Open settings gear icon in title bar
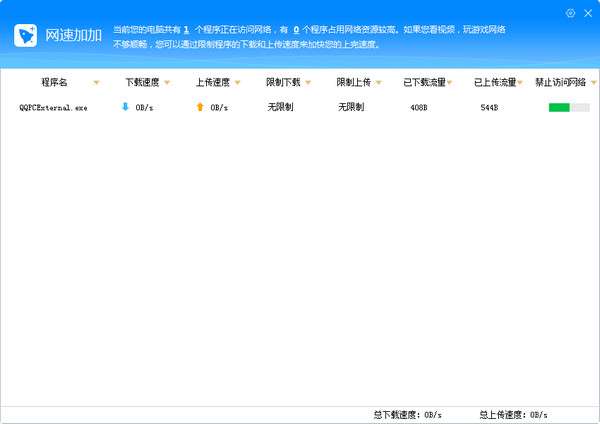Image resolution: width=600 pixels, height=424 pixels. pos(570,13)
